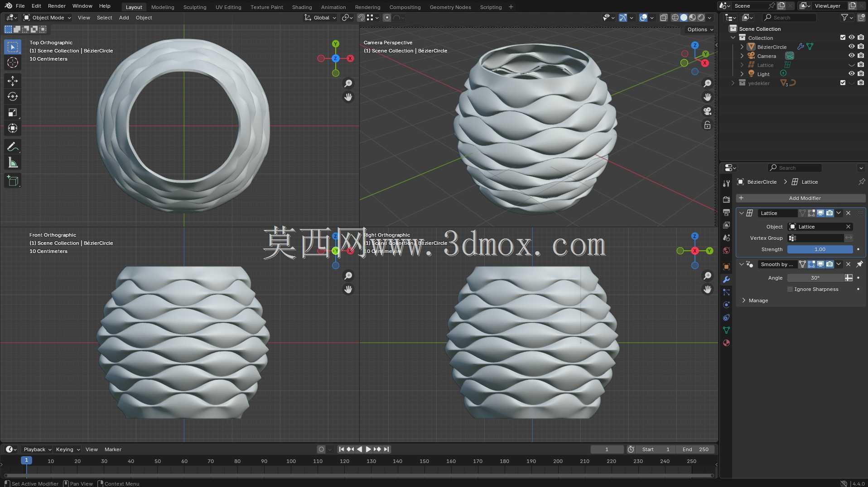Collapse the Lattice modifier panel
Screen dimensions: 868x487
pyautogui.click(x=742, y=213)
